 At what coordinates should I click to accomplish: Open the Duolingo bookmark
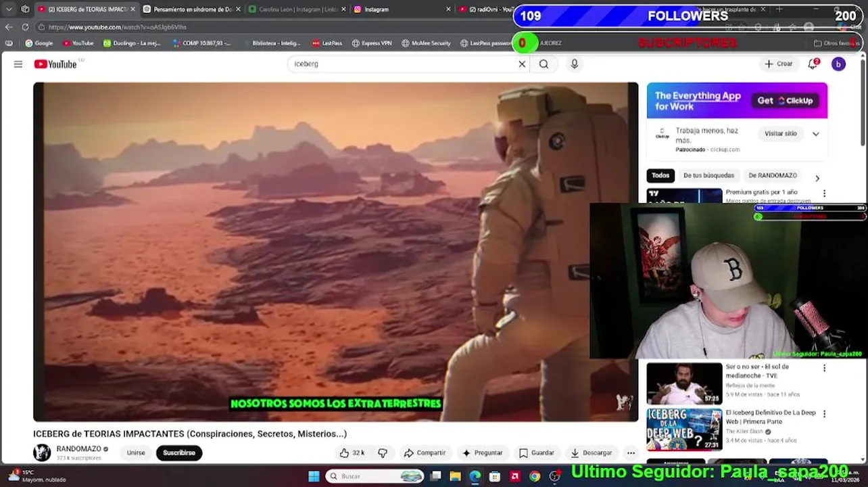pyautogui.click(x=132, y=43)
